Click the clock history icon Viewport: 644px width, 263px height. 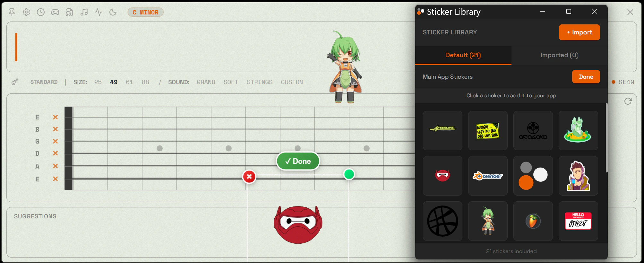click(x=41, y=12)
